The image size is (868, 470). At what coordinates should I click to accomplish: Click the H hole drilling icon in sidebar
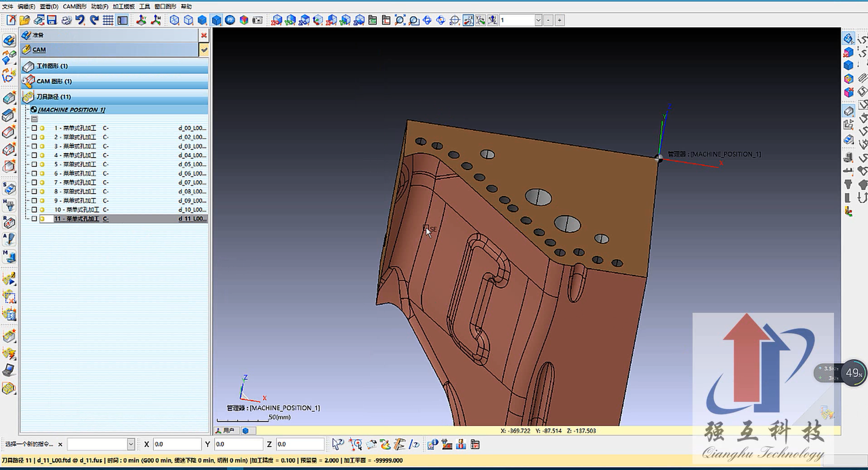[x=9, y=206]
